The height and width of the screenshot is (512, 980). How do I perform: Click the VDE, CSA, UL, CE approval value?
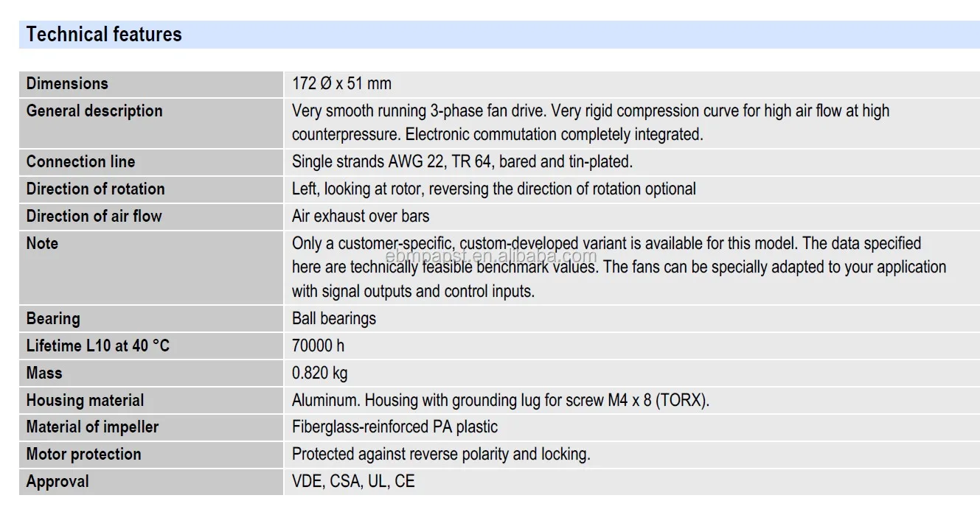[353, 481]
